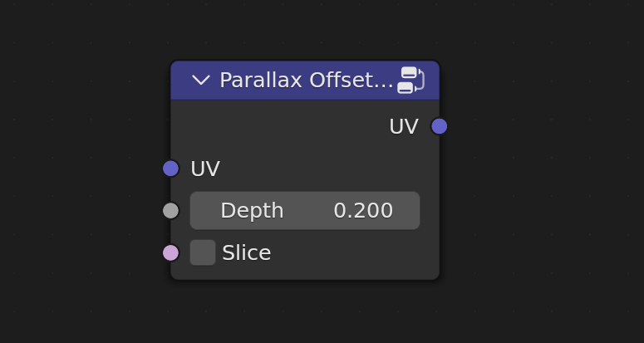The image size is (644, 343).
Task: Click the UV output label text
Action: (404, 126)
